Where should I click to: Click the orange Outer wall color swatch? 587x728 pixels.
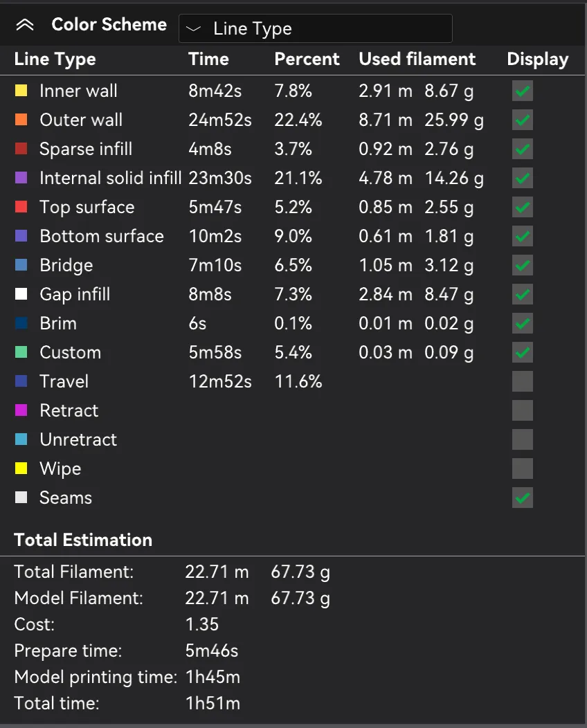pos(21,120)
